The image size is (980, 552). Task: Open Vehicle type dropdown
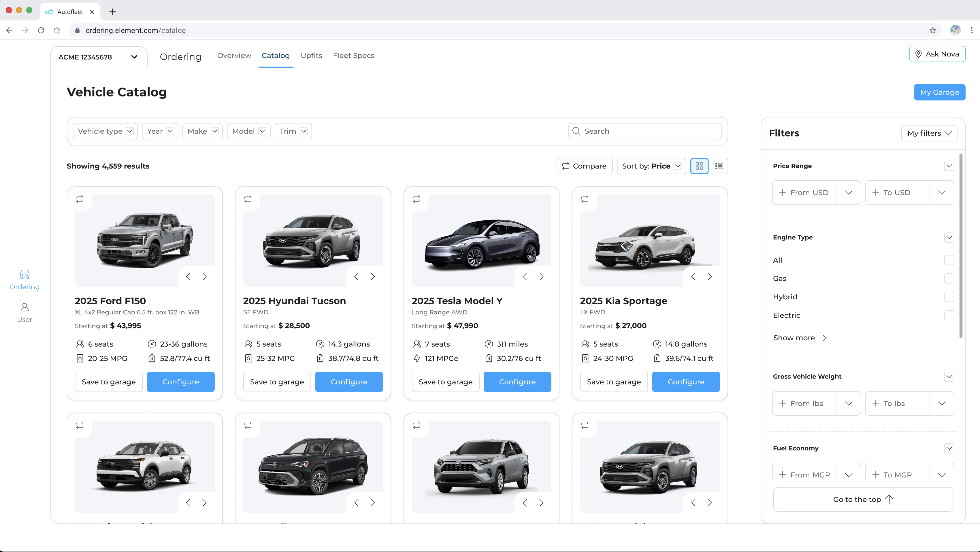click(x=105, y=131)
